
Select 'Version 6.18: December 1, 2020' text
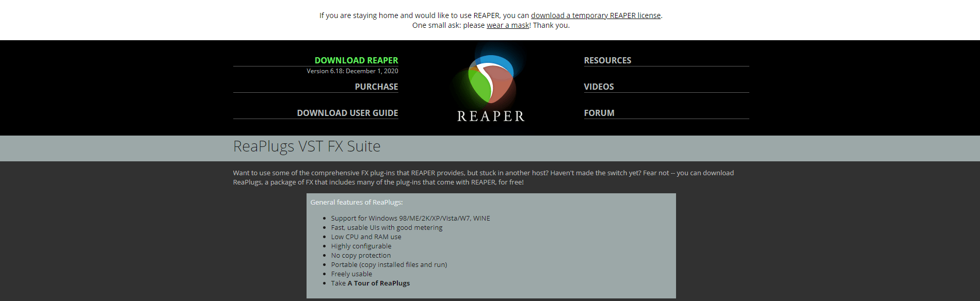352,71
